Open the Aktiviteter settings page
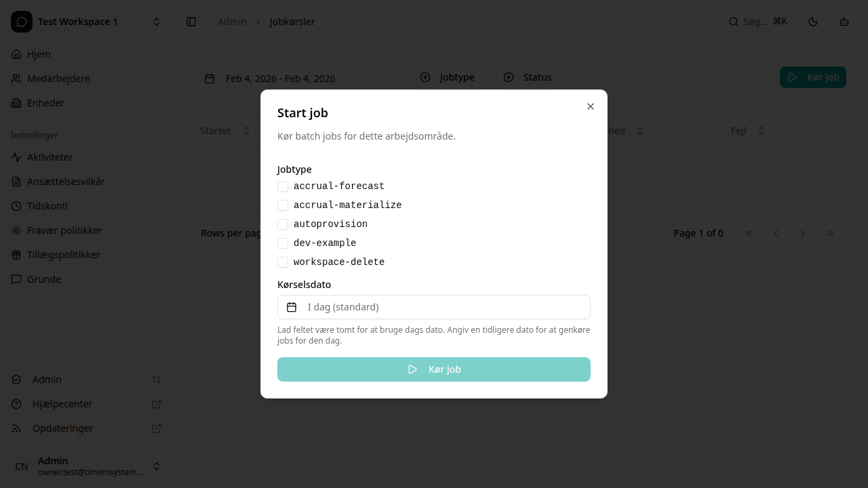 pos(50,157)
